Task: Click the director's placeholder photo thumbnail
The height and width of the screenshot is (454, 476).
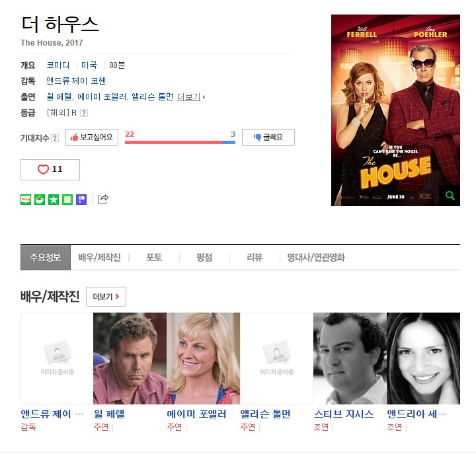Action: [57, 358]
